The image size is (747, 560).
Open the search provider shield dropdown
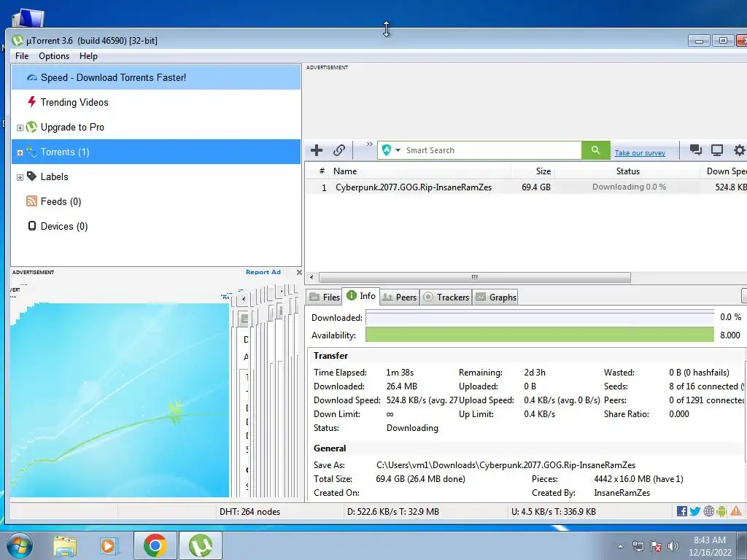pos(391,150)
